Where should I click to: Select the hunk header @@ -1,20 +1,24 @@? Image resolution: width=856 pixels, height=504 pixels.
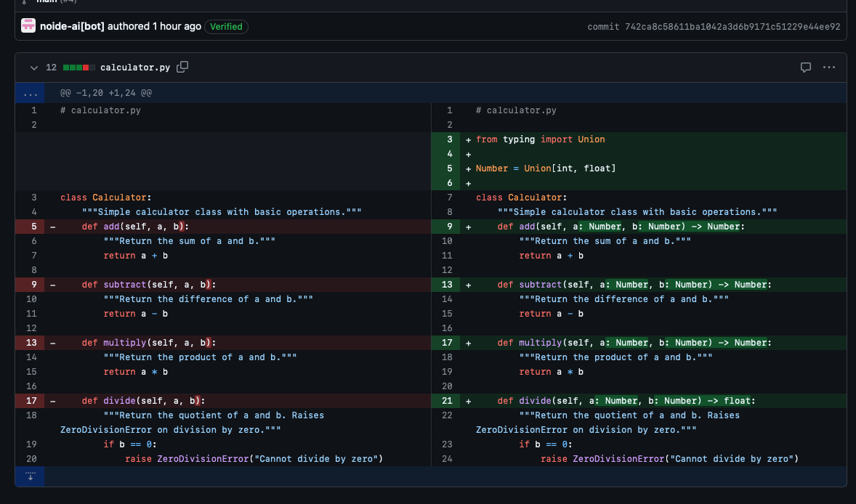tap(106, 93)
